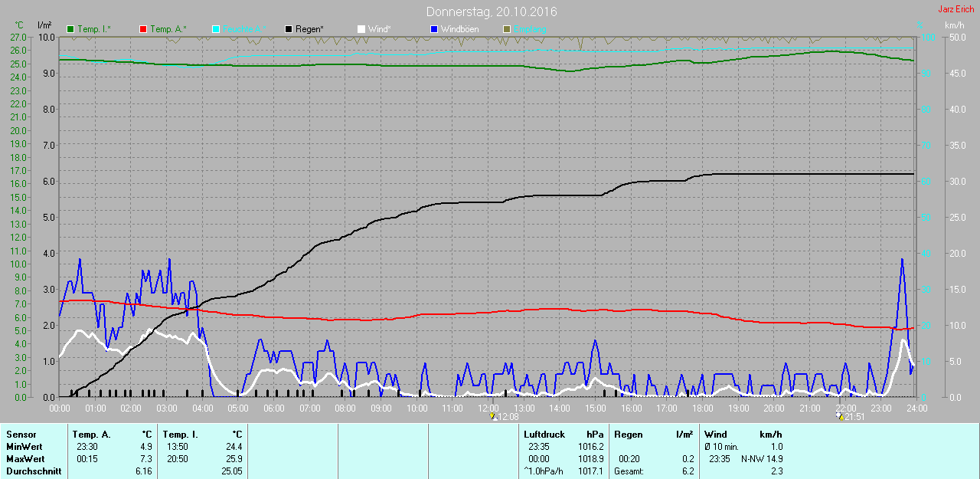Screen dimensions: 980x479
Task: Click the black Regen legend swatch
Action: pos(289,29)
